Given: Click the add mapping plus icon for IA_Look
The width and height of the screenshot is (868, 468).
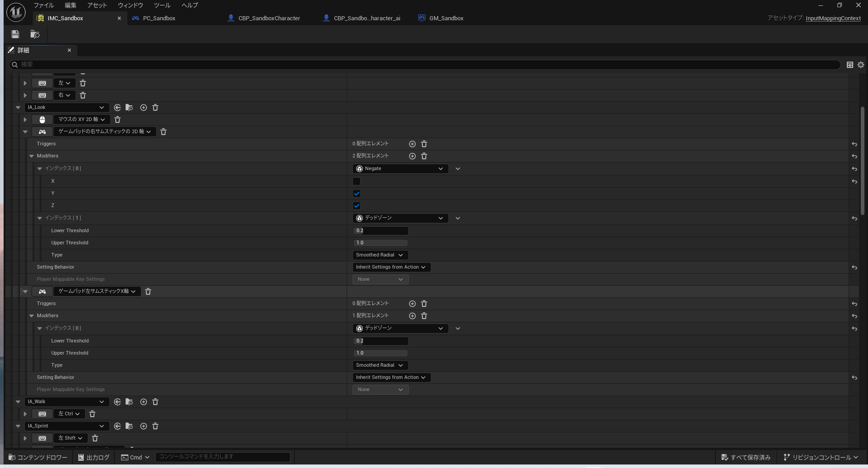Looking at the screenshot, I should point(144,108).
